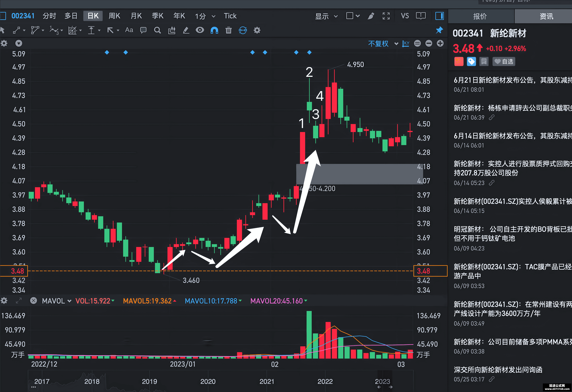Select the trash delete drawings icon

click(x=228, y=30)
